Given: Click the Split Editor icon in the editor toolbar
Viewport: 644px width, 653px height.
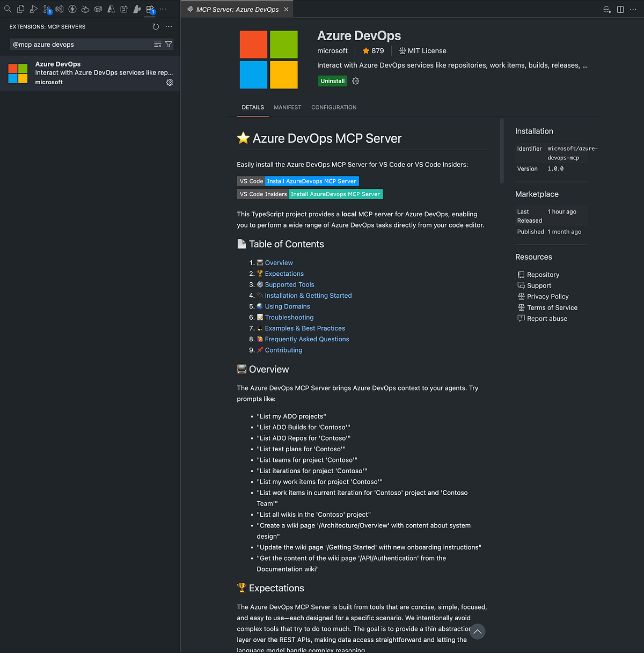Looking at the screenshot, I should click(x=620, y=9).
